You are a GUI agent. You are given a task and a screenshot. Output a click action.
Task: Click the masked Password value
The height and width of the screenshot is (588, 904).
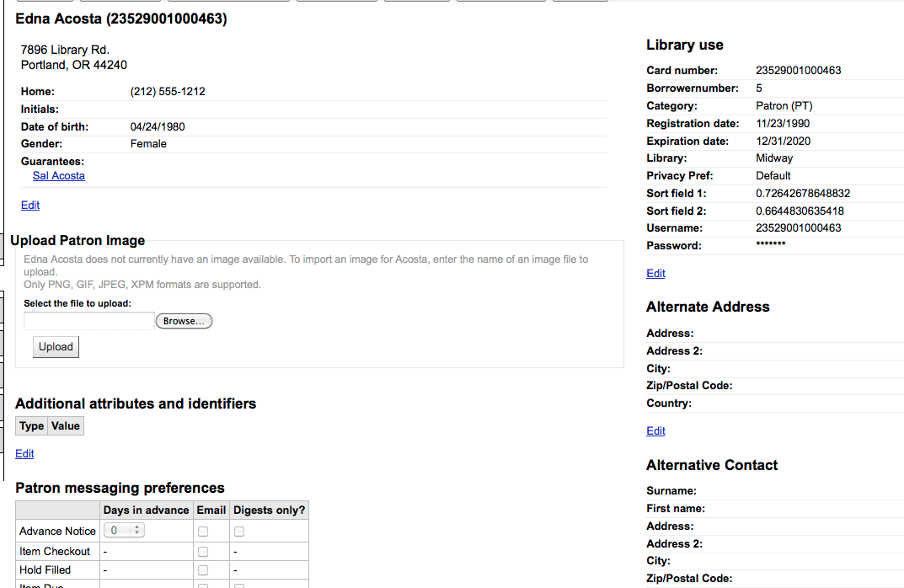click(x=771, y=246)
